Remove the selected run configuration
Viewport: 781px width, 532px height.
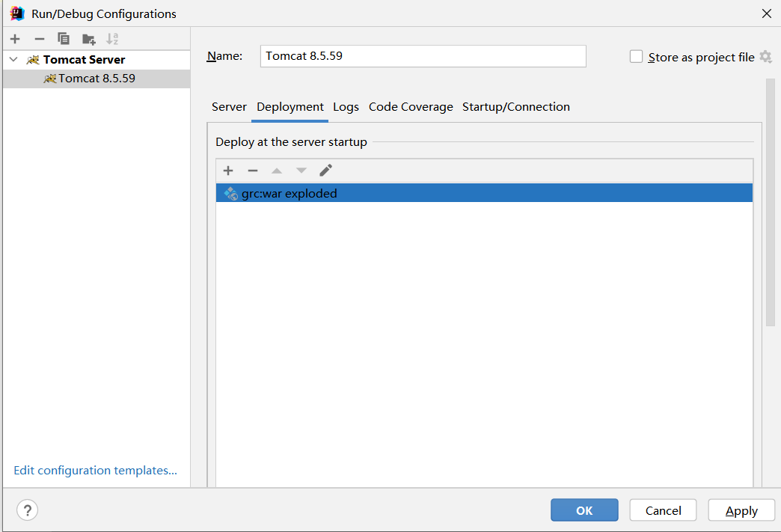tap(40, 39)
